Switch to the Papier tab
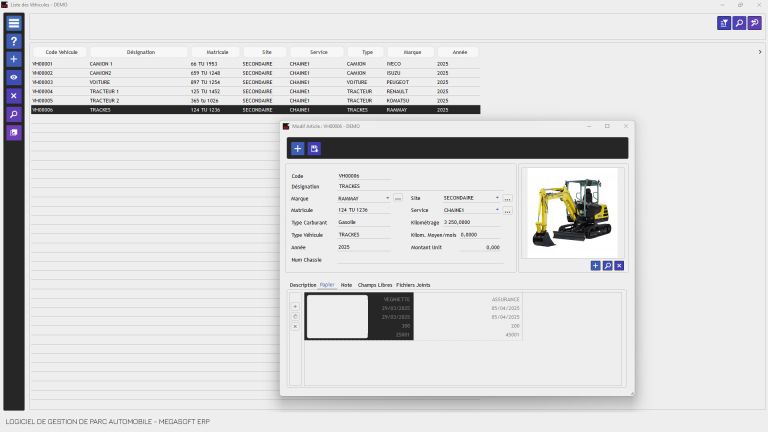The image size is (768, 432). pos(327,285)
